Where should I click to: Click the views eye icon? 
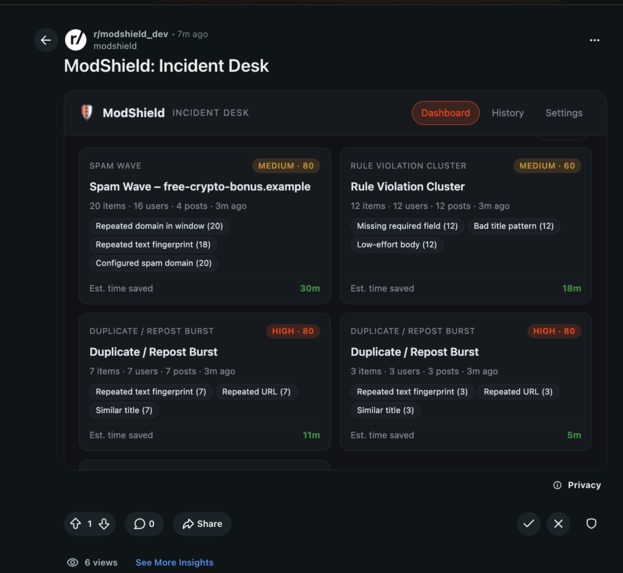click(x=72, y=562)
